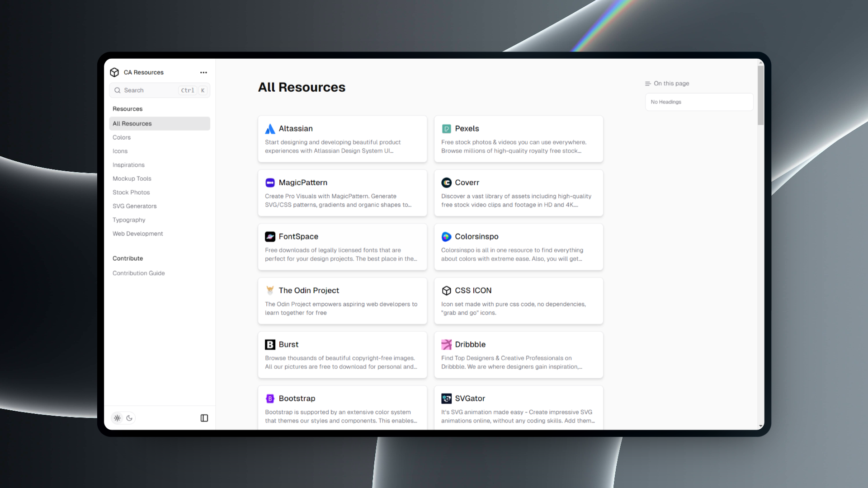Image resolution: width=868 pixels, height=488 pixels.
Task: Click the scrollbar down arrow
Action: point(761,426)
